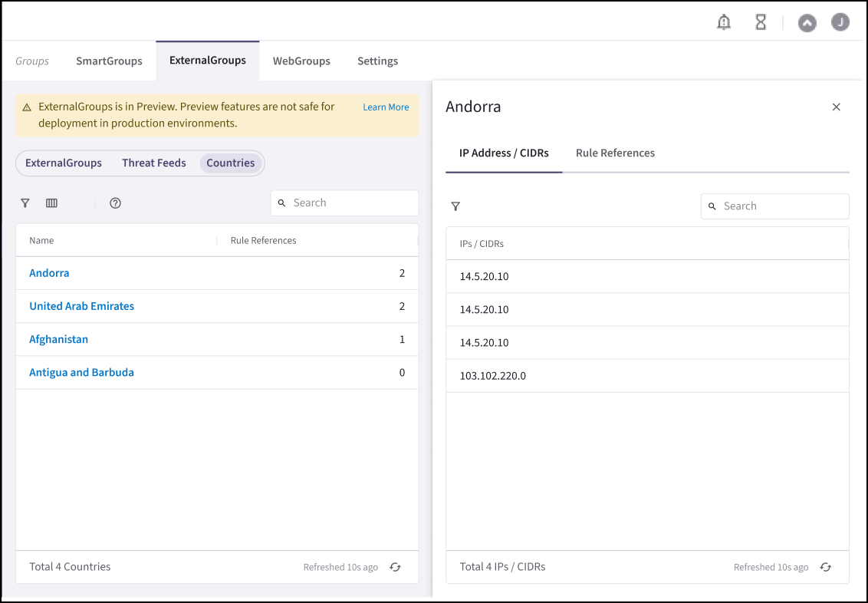Open the United Arab Emirates country link
Image resolution: width=868 pixels, height=603 pixels.
click(81, 306)
